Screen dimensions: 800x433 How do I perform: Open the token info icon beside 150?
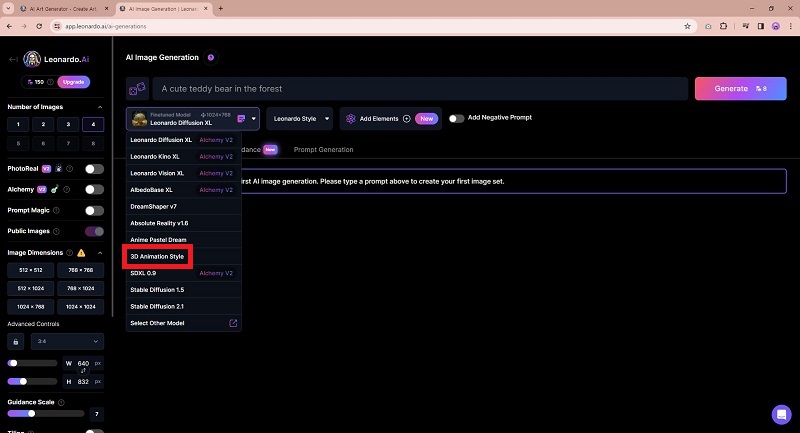coord(51,82)
